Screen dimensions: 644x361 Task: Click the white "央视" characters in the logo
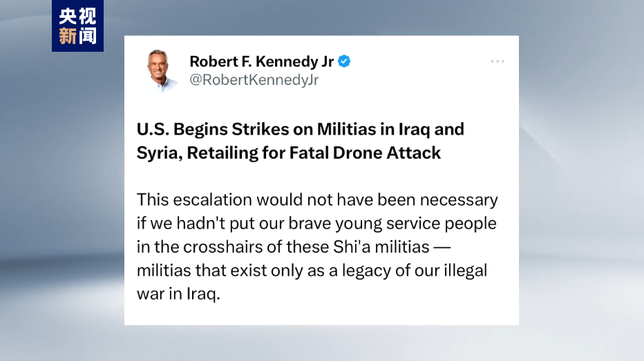(77, 15)
